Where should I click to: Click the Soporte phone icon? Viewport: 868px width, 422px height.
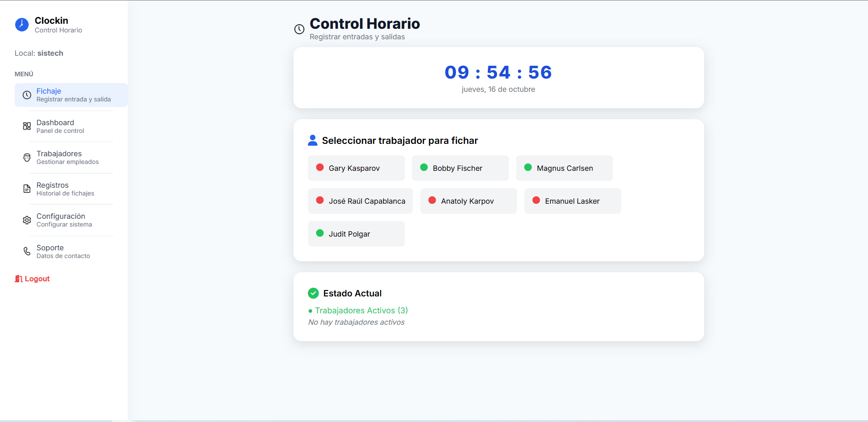pos(27,251)
